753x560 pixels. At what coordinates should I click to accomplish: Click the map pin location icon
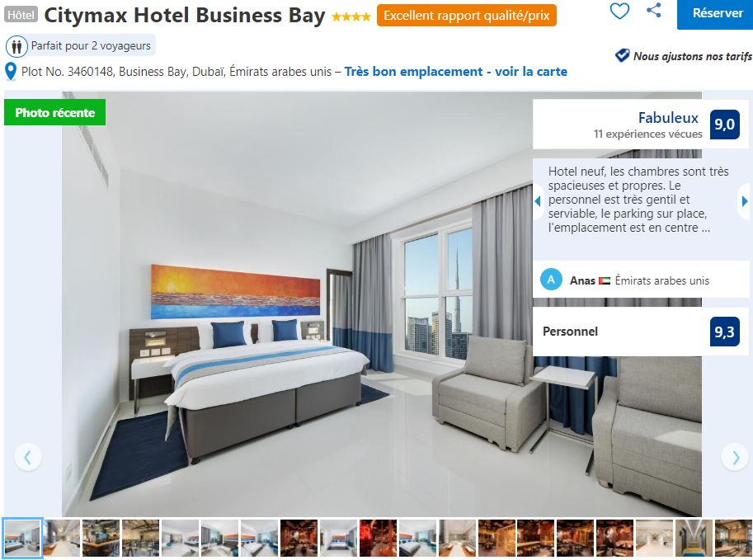tap(11, 72)
